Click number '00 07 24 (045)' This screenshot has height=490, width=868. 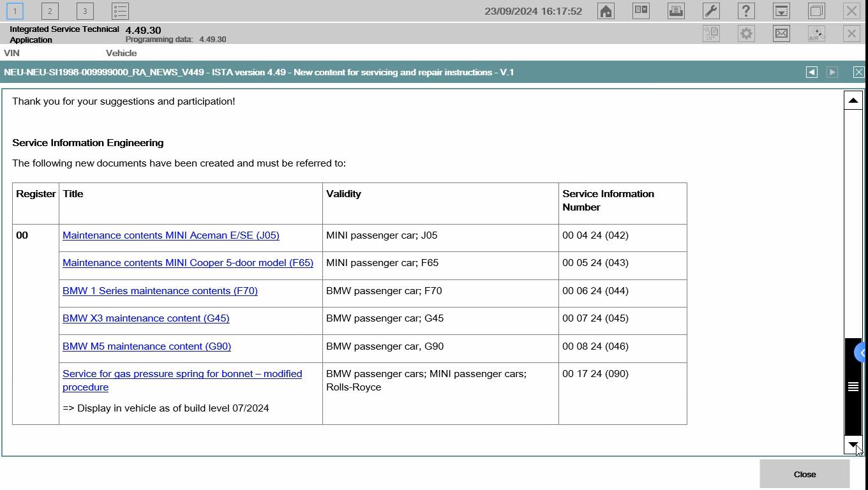click(x=595, y=318)
